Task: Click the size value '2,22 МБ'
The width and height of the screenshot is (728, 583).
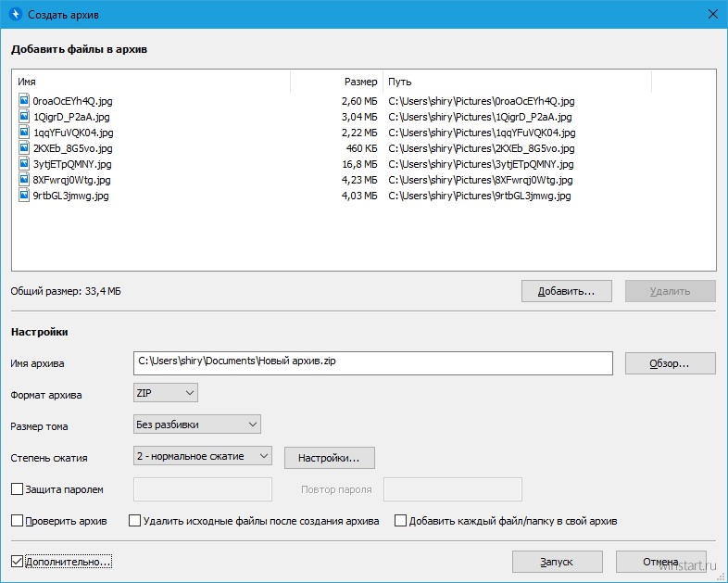Action: pyautogui.click(x=359, y=133)
